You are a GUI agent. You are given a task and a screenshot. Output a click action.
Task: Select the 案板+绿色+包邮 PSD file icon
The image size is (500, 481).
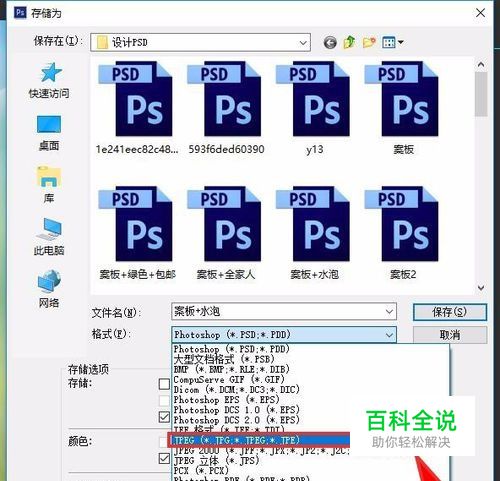(136, 224)
